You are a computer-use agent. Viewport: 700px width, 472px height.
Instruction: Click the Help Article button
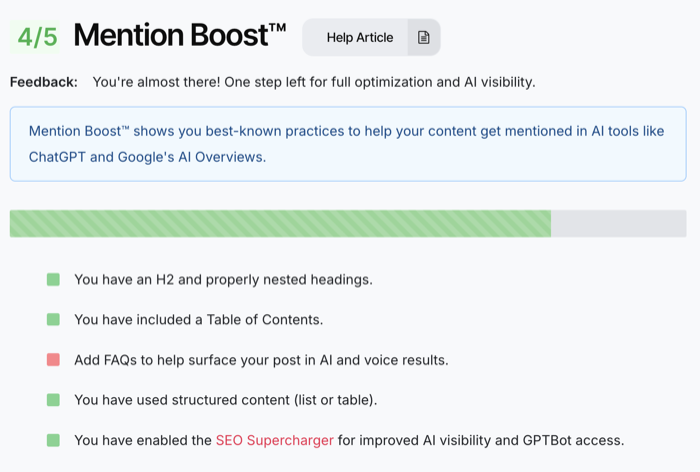(x=359, y=38)
